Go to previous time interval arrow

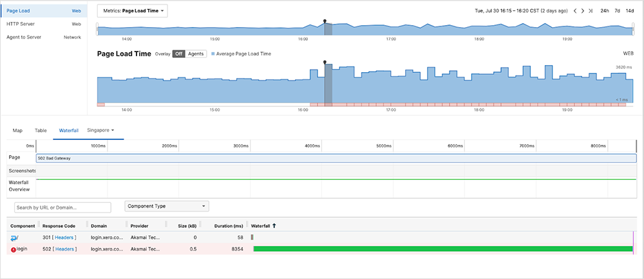click(574, 11)
